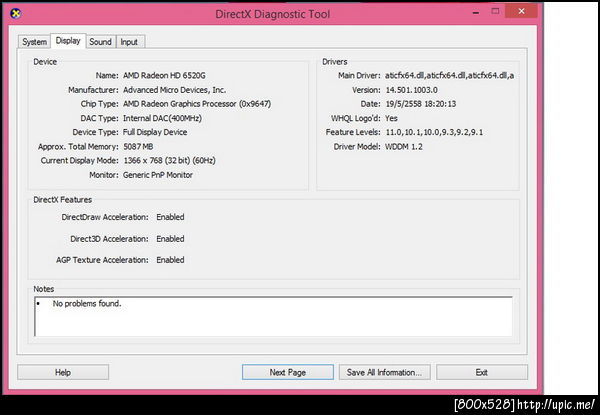This screenshot has width=600, height=415.
Task: Click the 'Approx. Total Memory:' label
Action: point(78,146)
